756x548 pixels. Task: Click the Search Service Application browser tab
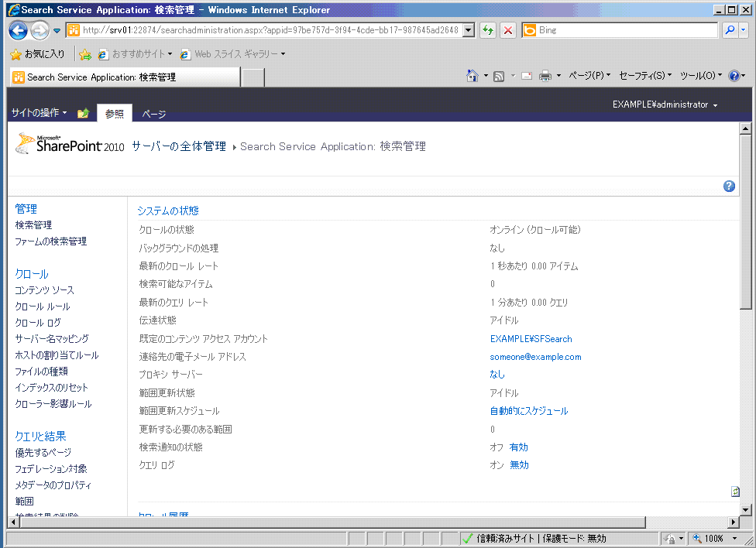point(125,77)
